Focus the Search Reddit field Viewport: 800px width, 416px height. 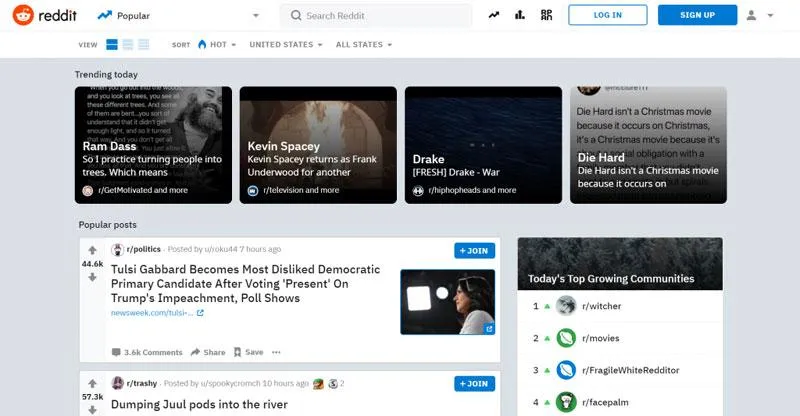point(376,16)
